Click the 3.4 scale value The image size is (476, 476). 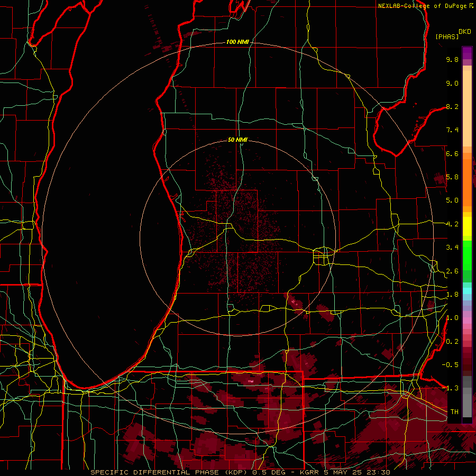tap(452, 248)
